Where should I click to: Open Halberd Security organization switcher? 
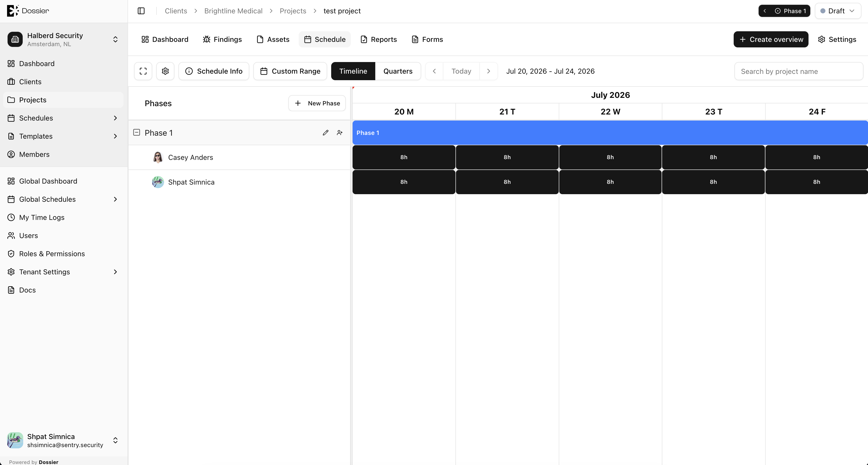63,39
